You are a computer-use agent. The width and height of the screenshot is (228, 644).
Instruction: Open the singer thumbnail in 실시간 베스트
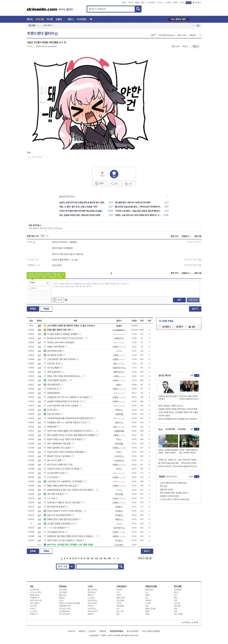click(168, 387)
